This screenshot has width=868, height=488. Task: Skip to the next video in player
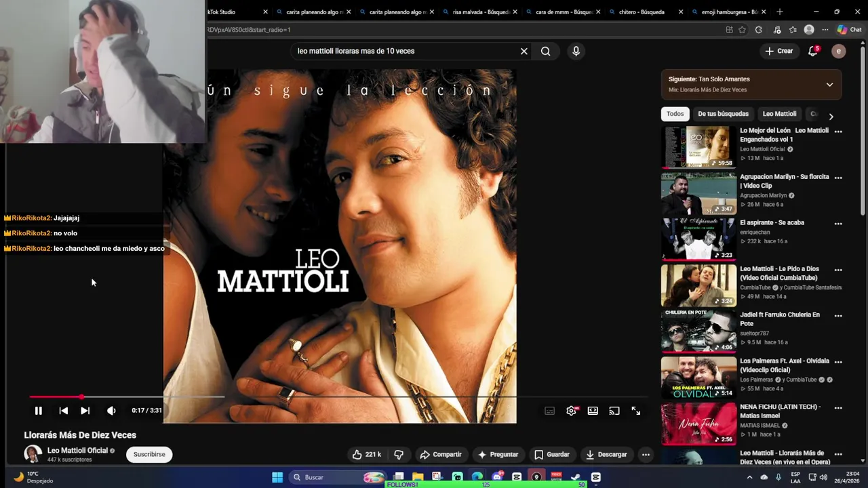click(x=85, y=411)
